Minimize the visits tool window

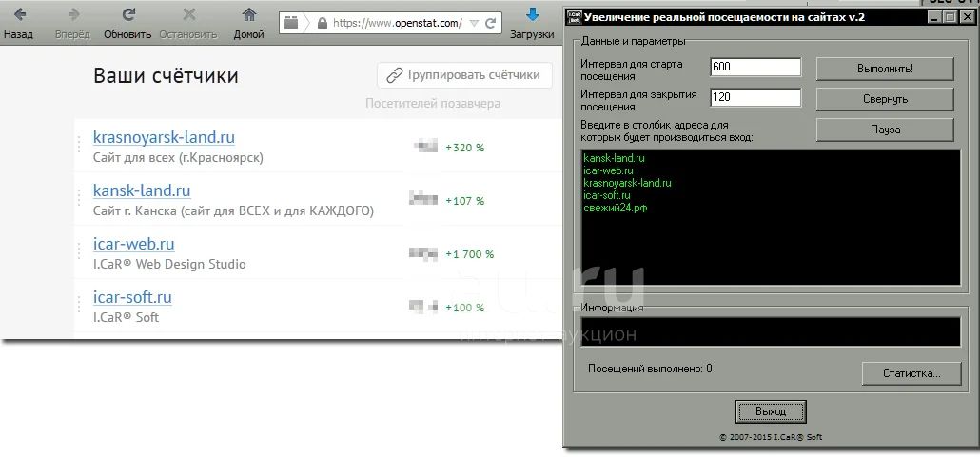pyautogui.click(x=935, y=17)
